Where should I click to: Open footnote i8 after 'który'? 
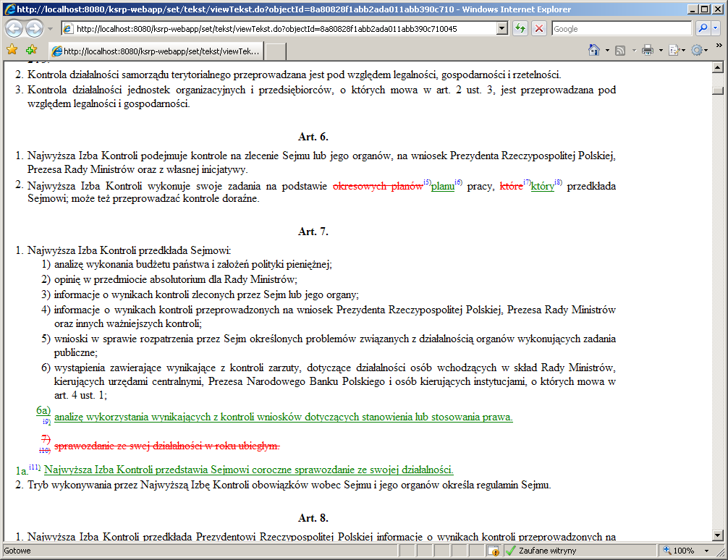pos(558,182)
